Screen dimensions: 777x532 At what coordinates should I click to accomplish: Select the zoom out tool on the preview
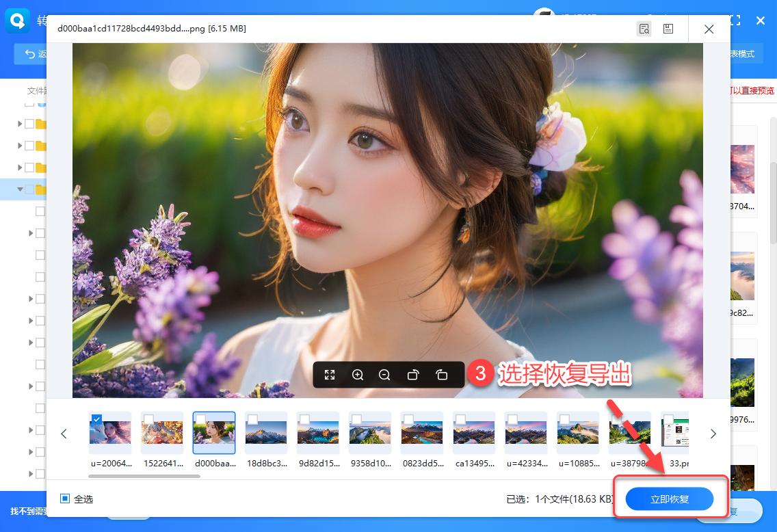click(384, 375)
